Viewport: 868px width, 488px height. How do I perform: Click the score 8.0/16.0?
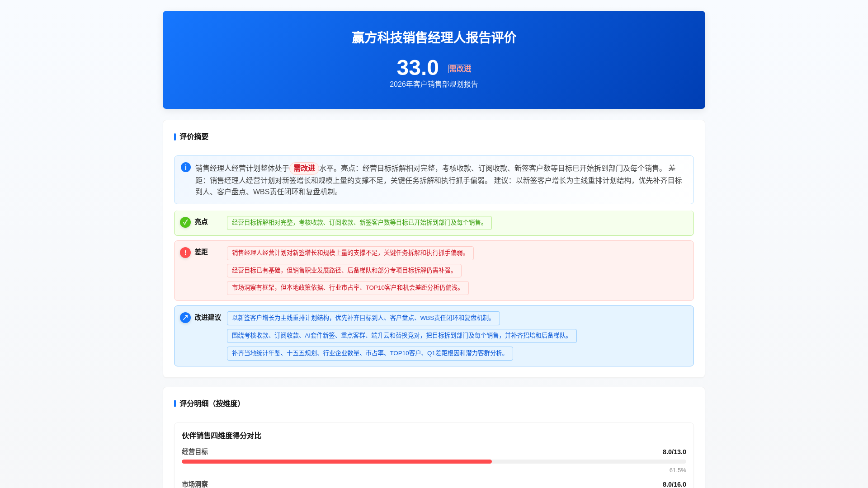[675, 484]
